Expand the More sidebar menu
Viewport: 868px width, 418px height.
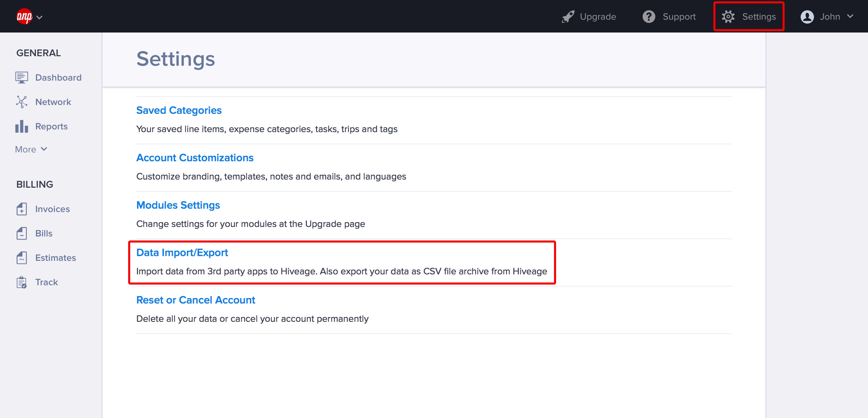[x=31, y=149]
